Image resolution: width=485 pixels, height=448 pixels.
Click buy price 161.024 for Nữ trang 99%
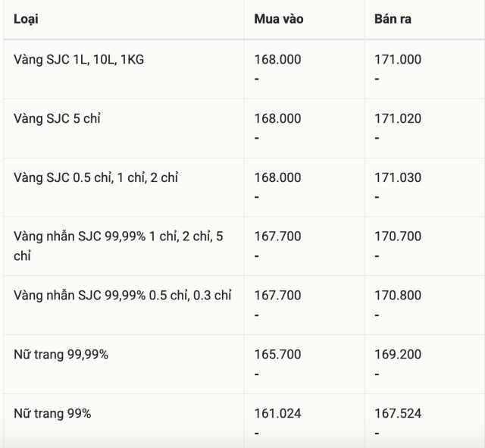click(x=277, y=413)
